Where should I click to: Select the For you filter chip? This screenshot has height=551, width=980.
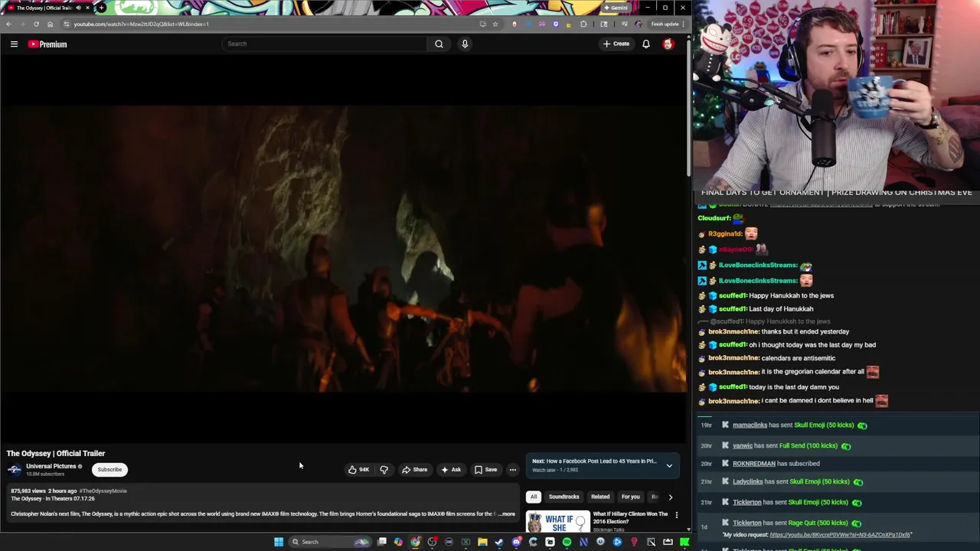(x=630, y=497)
